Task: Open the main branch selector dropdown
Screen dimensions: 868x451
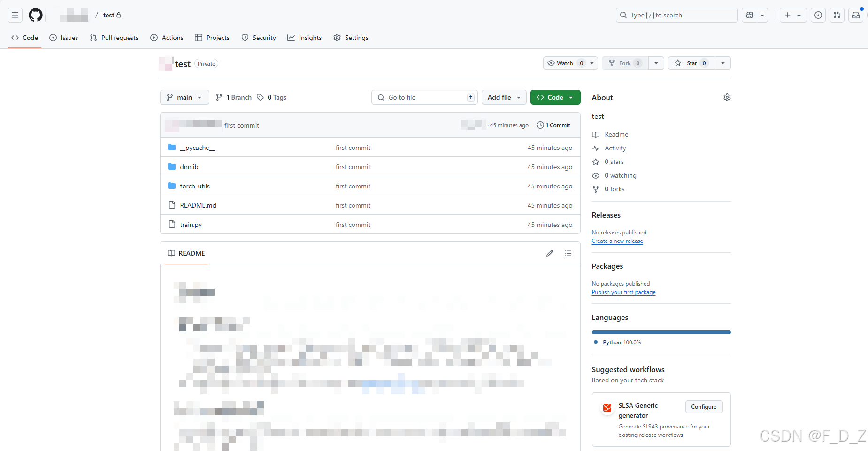Action: [184, 97]
